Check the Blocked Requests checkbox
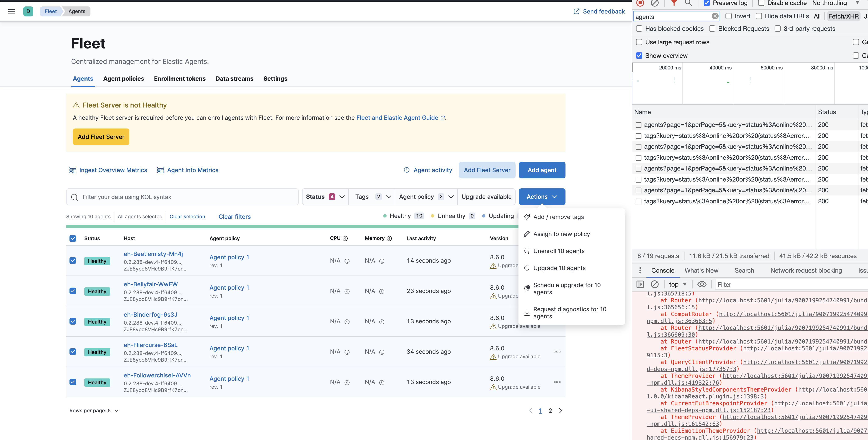 point(712,29)
